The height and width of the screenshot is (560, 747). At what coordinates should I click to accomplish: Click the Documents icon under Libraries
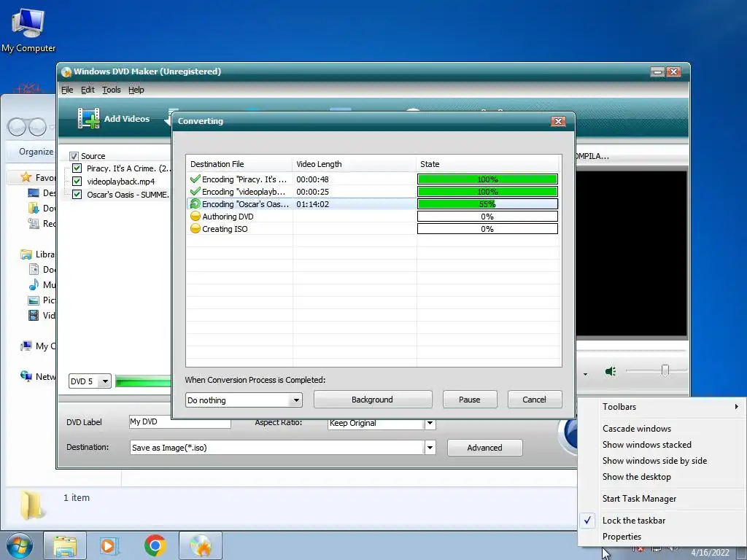(x=34, y=270)
